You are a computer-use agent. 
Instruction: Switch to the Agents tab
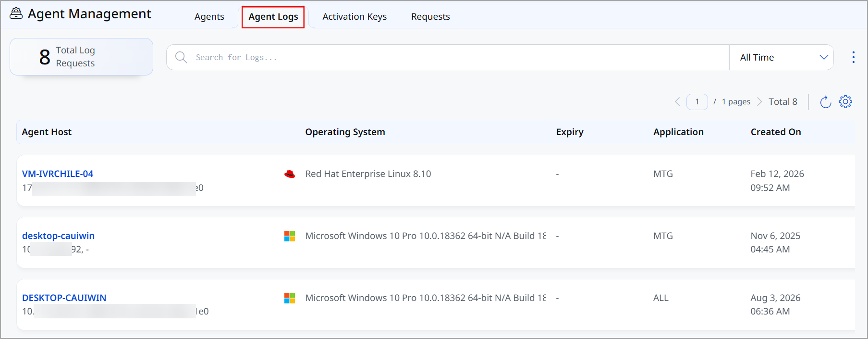(x=209, y=17)
